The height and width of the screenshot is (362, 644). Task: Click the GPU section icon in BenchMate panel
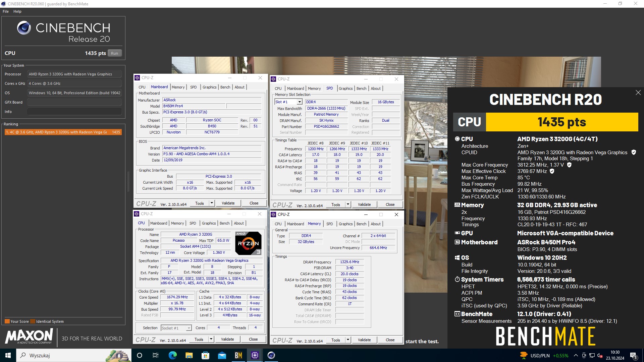click(457, 233)
